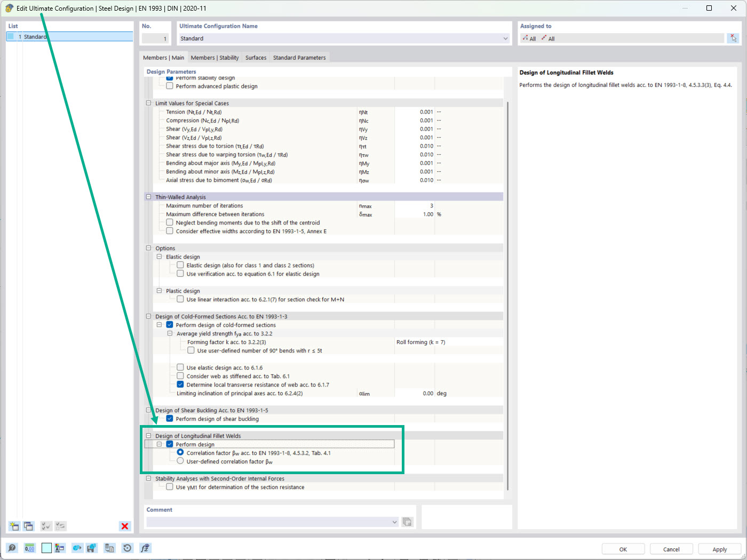The image size is (747, 560).
Task: Switch to Members | Main tab
Action: tap(163, 58)
